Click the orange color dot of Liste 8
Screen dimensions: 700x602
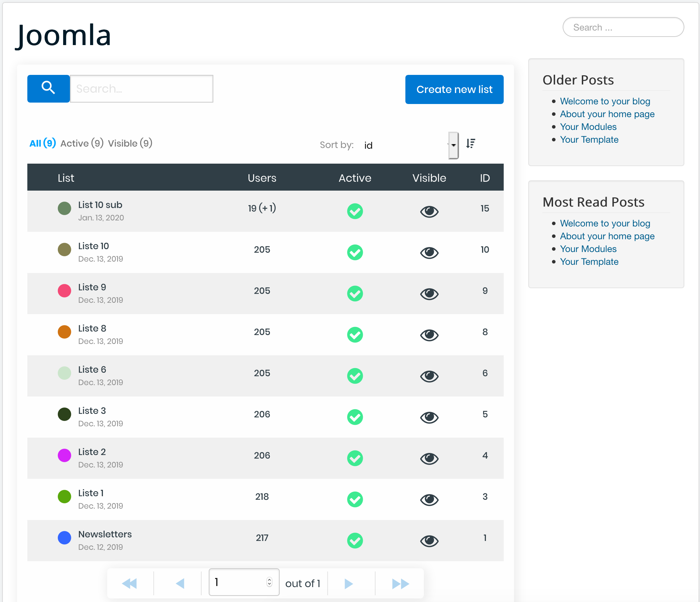pyautogui.click(x=64, y=332)
